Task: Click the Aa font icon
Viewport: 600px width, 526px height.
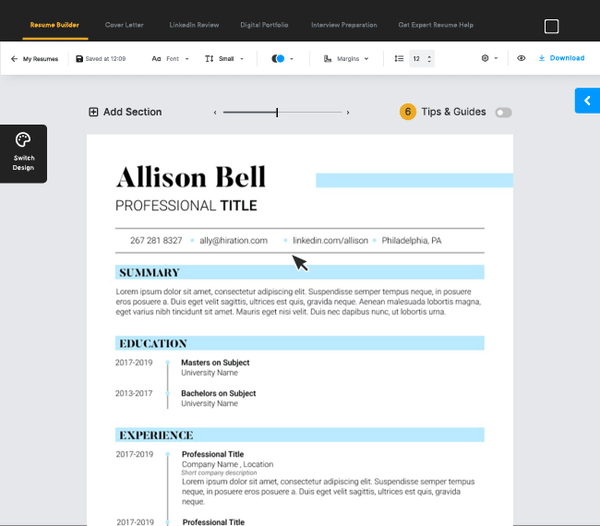Action: tap(156, 59)
